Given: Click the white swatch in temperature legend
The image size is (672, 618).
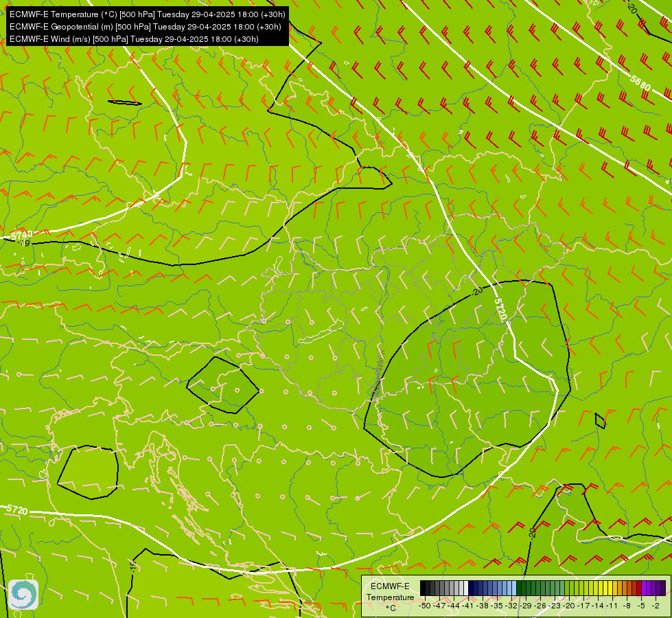Looking at the screenshot, I should (466, 588).
